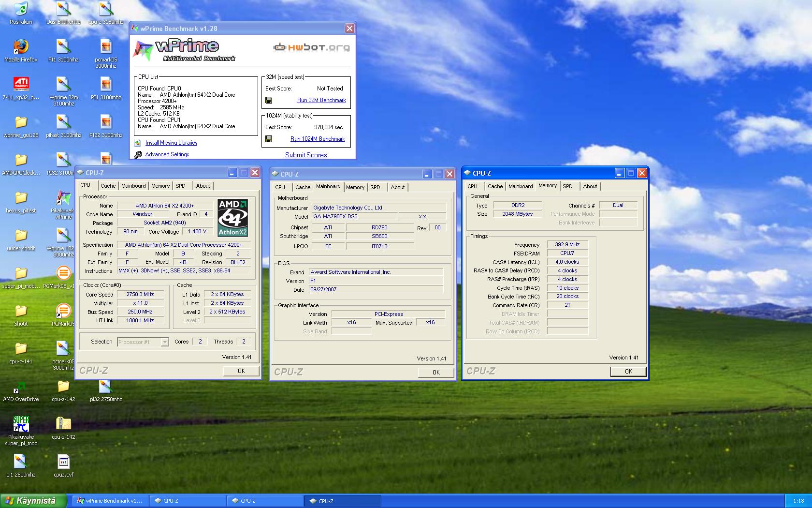
Task: Open the Käynnistä start button
Action: coord(33,501)
